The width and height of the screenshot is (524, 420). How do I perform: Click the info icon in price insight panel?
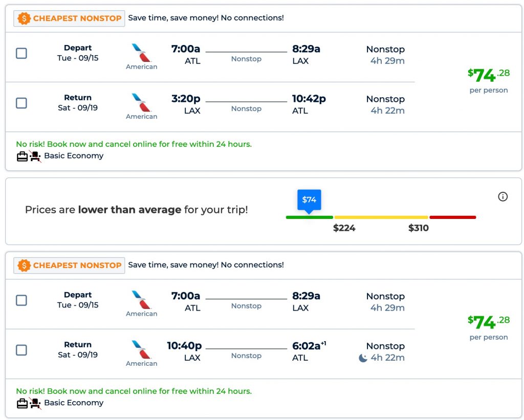pos(503,196)
